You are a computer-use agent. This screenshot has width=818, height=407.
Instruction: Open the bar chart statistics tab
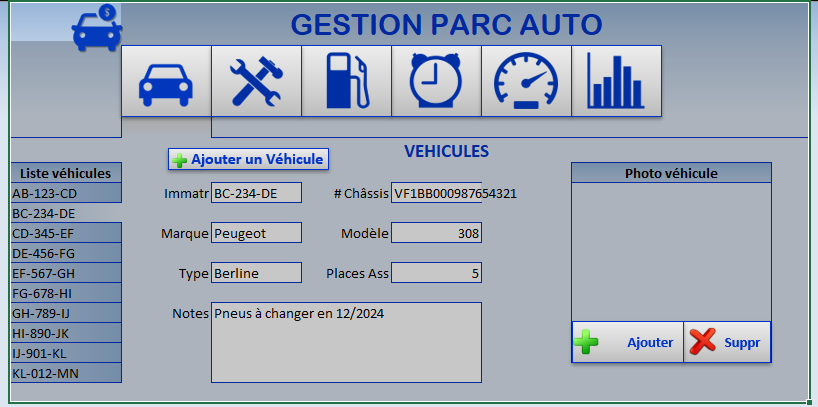click(x=616, y=81)
